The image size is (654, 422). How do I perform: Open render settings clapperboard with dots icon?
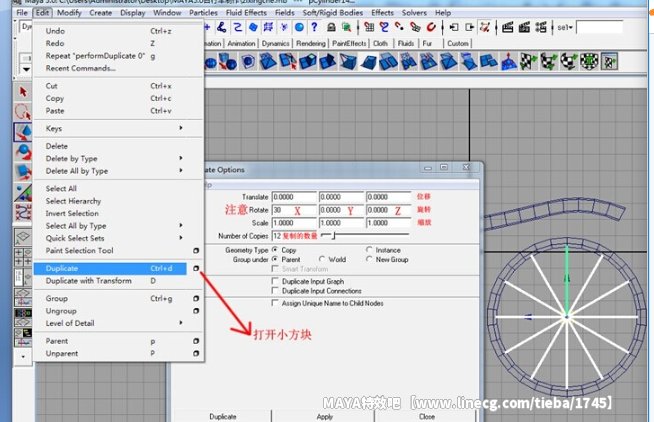pyautogui.click(x=541, y=28)
